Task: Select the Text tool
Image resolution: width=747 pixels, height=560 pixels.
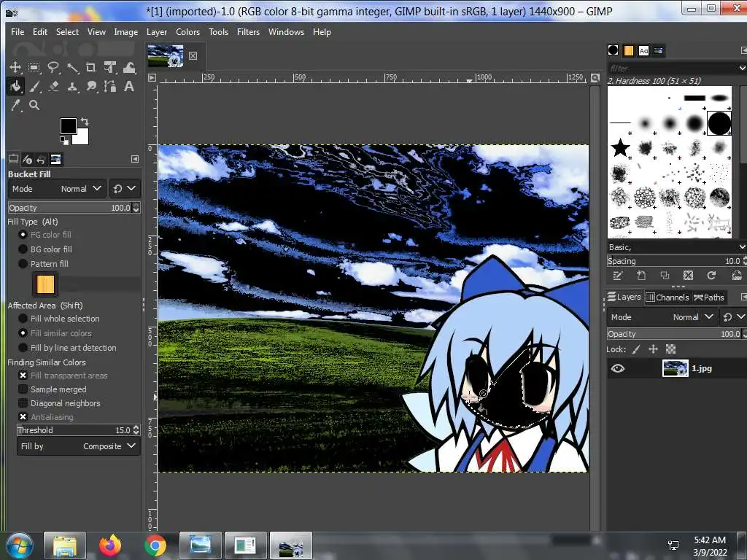Action: pos(129,86)
